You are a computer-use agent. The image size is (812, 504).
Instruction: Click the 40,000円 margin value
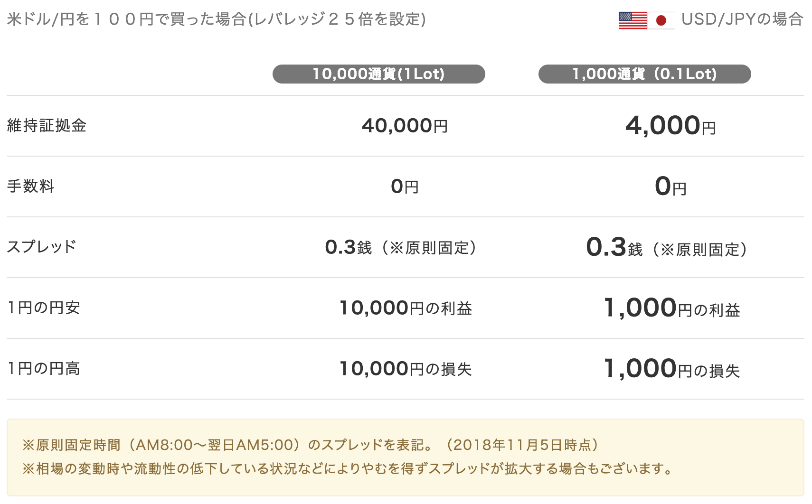[x=405, y=126]
